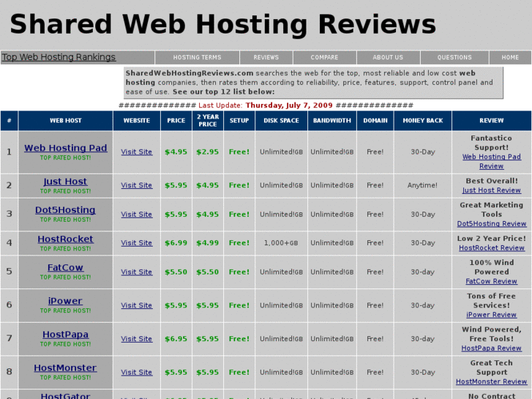Click HostRocket's $4.99 two-year price
The image size is (532, 399).
(x=208, y=243)
